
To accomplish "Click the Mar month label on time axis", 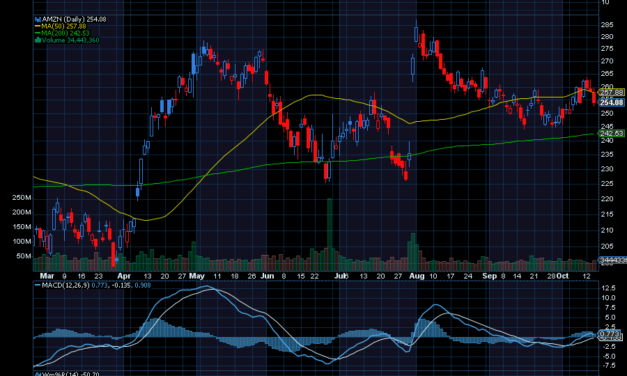I will coord(47,276).
